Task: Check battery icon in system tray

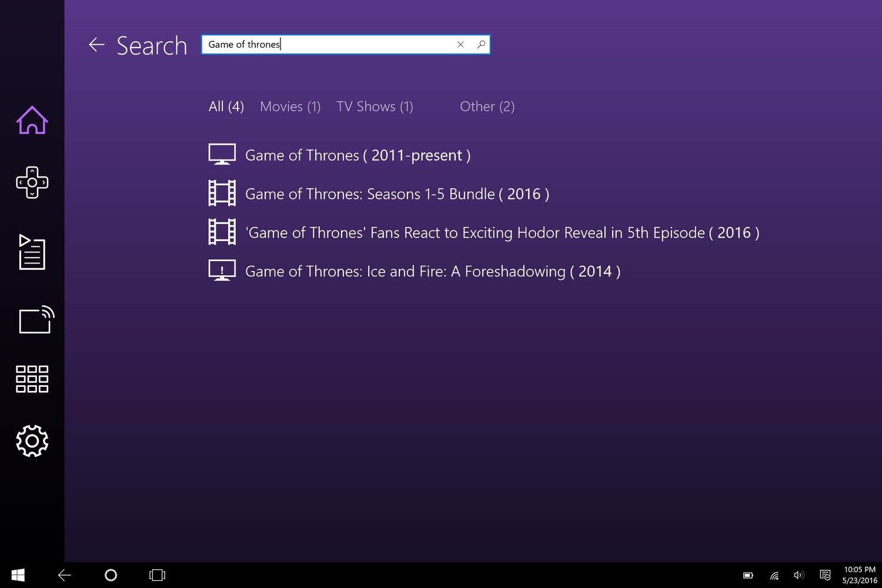Action: coord(748,576)
